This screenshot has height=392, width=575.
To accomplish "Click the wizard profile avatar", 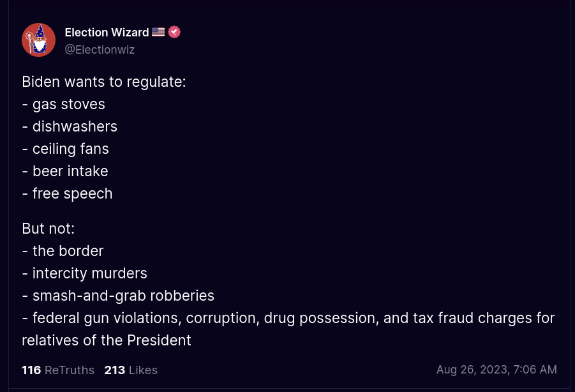I will (38, 40).
